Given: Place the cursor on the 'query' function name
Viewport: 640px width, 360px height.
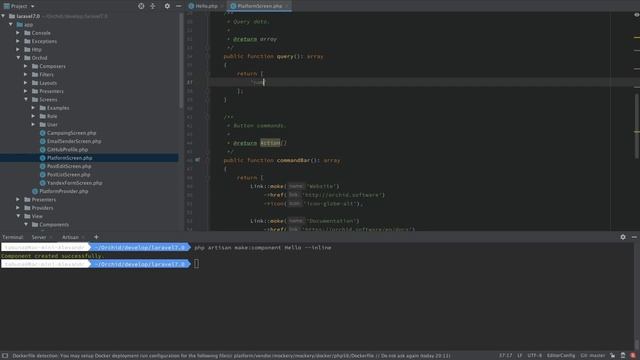Looking at the screenshot, I should pyautogui.click(x=284, y=56).
